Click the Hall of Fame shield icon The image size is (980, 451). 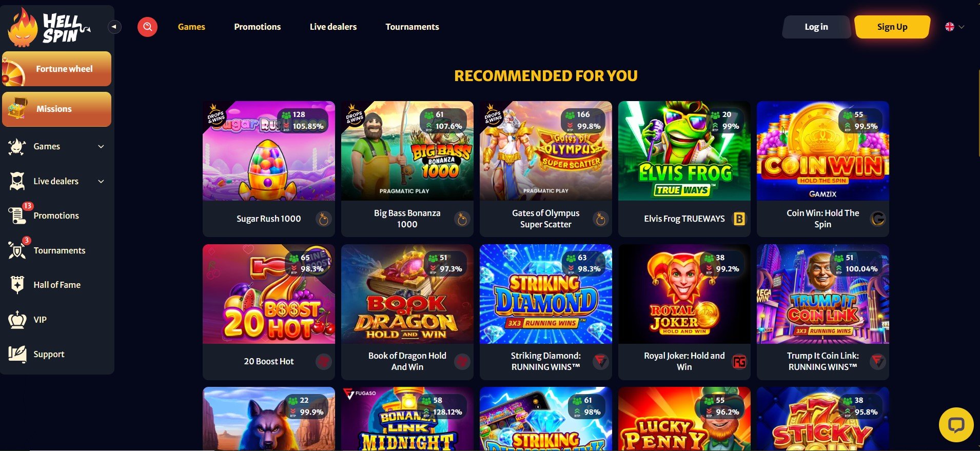(x=17, y=285)
